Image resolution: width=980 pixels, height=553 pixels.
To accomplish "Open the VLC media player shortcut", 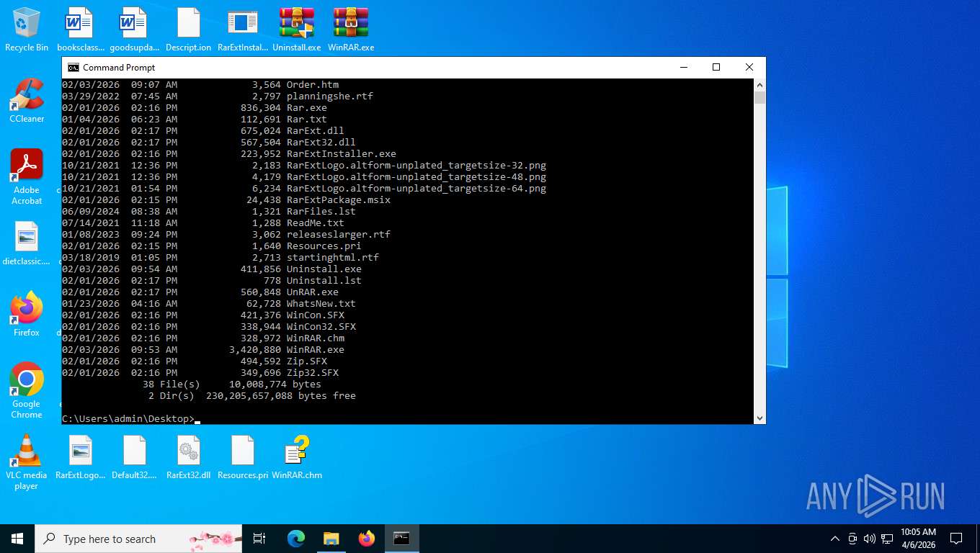I will click(27, 462).
